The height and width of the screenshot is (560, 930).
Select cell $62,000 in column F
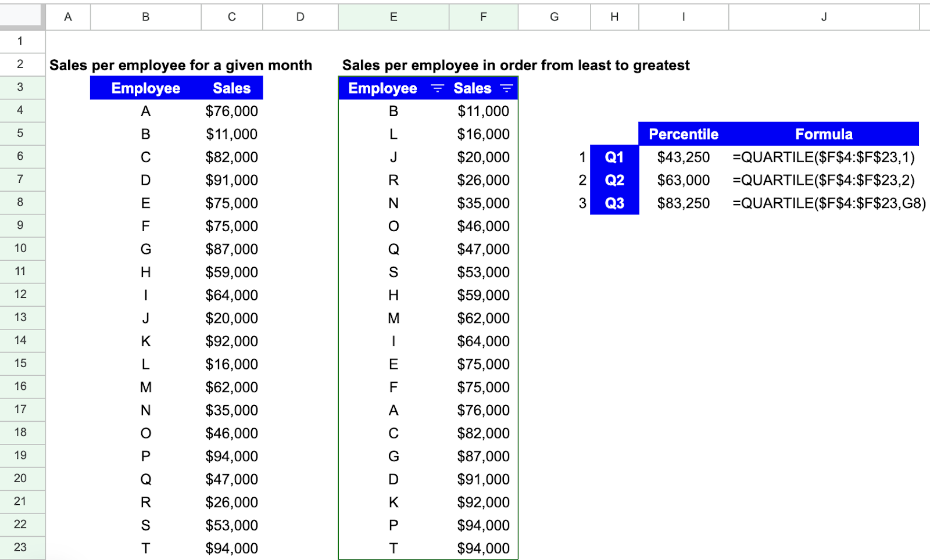click(484, 318)
